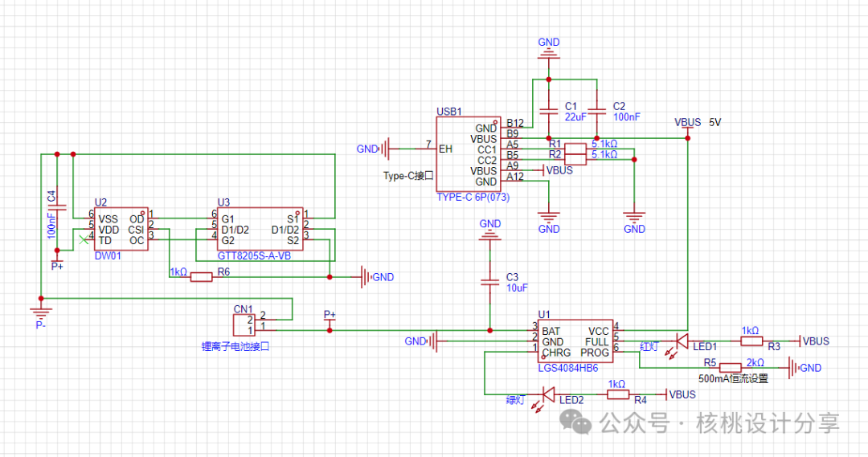Select the GTT8205S-A-VB MOSFET chip U3
Viewport: 868px width, 457px height.
[260, 230]
